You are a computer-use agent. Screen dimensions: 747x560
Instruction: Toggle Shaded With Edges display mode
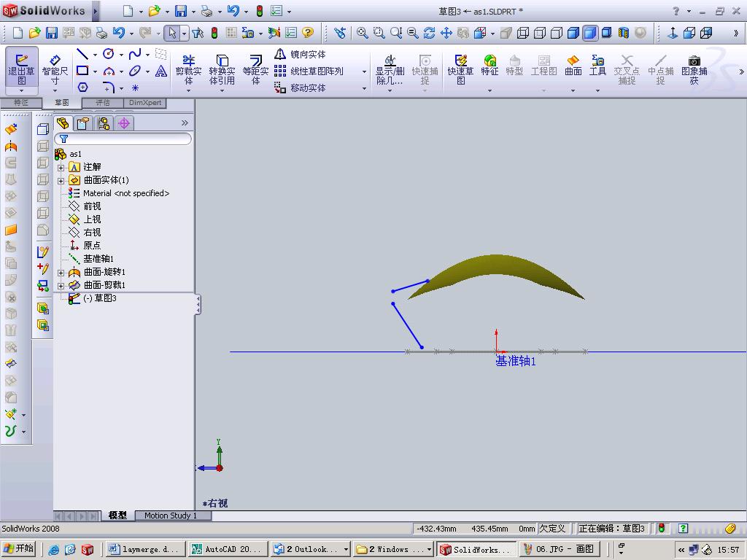(x=573, y=32)
